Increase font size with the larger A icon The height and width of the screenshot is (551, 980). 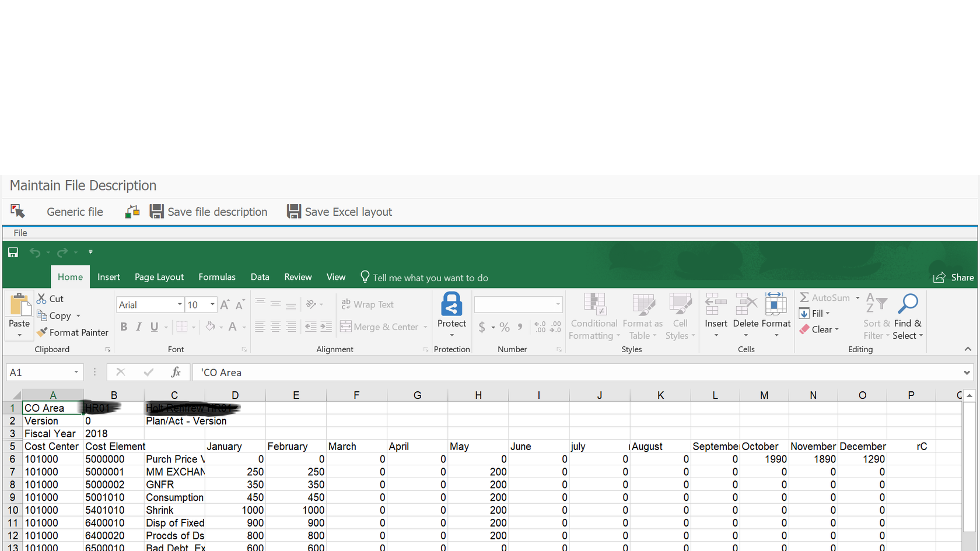(x=225, y=304)
